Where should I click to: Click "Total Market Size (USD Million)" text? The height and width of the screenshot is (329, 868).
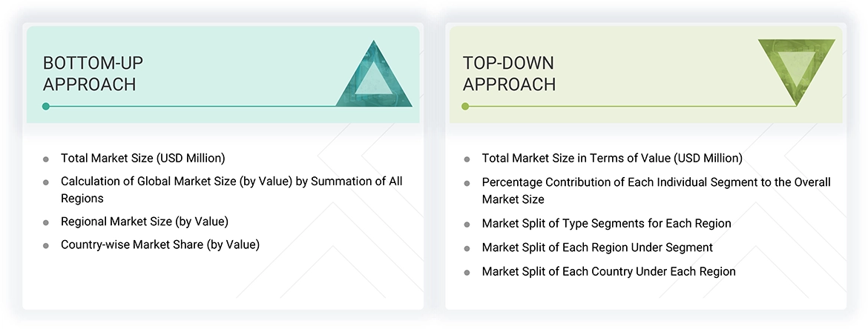[x=142, y=158]
